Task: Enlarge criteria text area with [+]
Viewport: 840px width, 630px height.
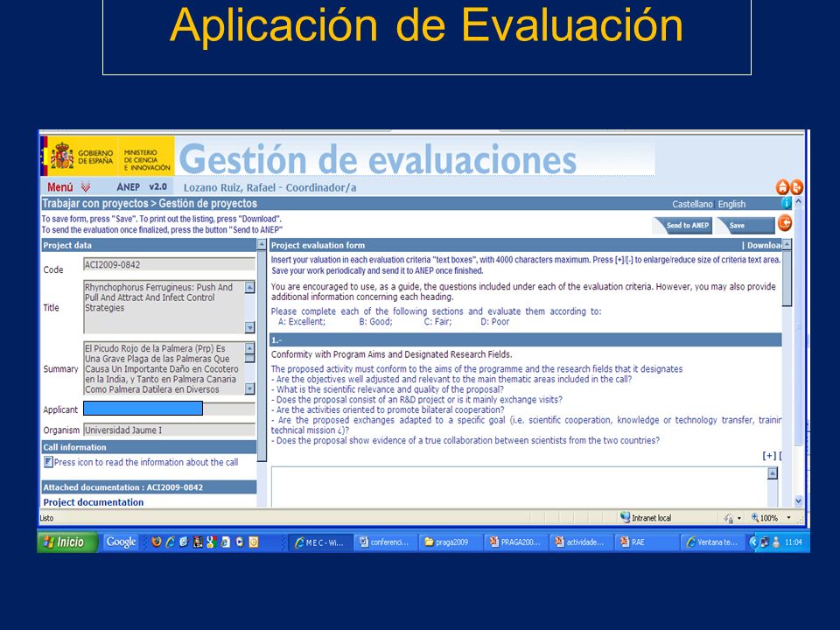Action: 769,455
